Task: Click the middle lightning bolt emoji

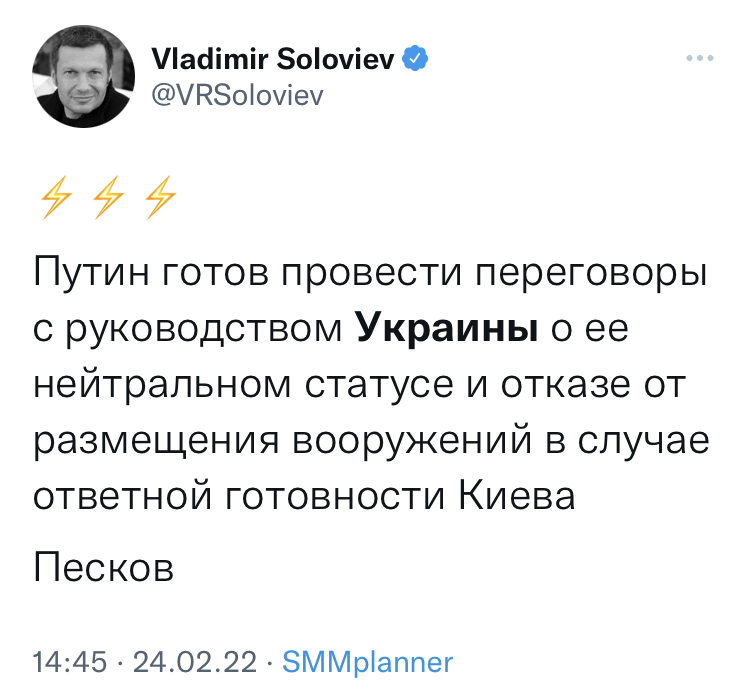Action: click(x=108, y=198)
